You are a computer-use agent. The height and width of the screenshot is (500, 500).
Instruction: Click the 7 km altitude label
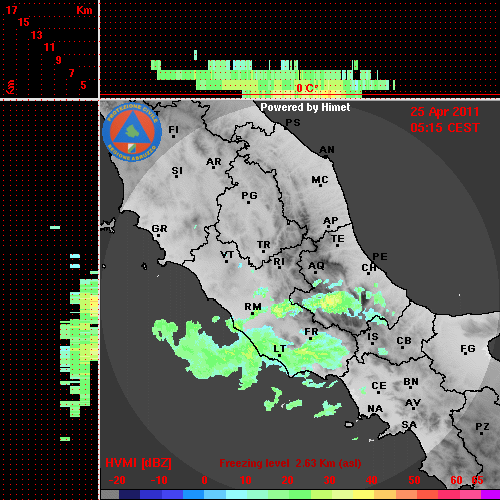71,73
